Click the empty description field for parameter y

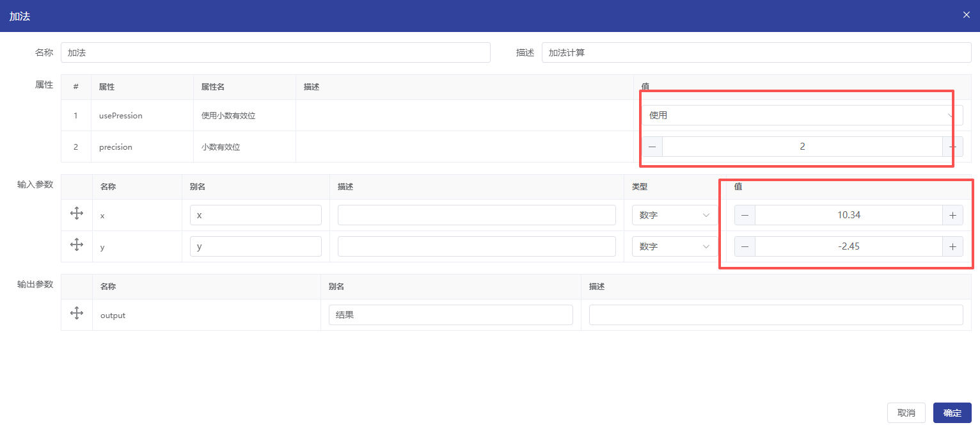pyautogui.click(x=477, y=246)
